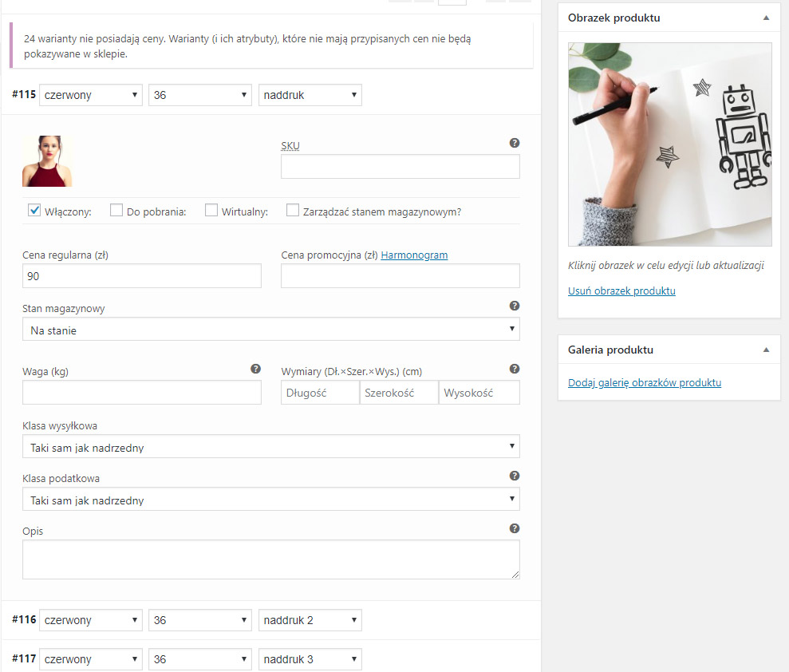Click help icon beside Stan magazynowy
Viewport: 789px width, 672px height.
[x=515, y=306]
